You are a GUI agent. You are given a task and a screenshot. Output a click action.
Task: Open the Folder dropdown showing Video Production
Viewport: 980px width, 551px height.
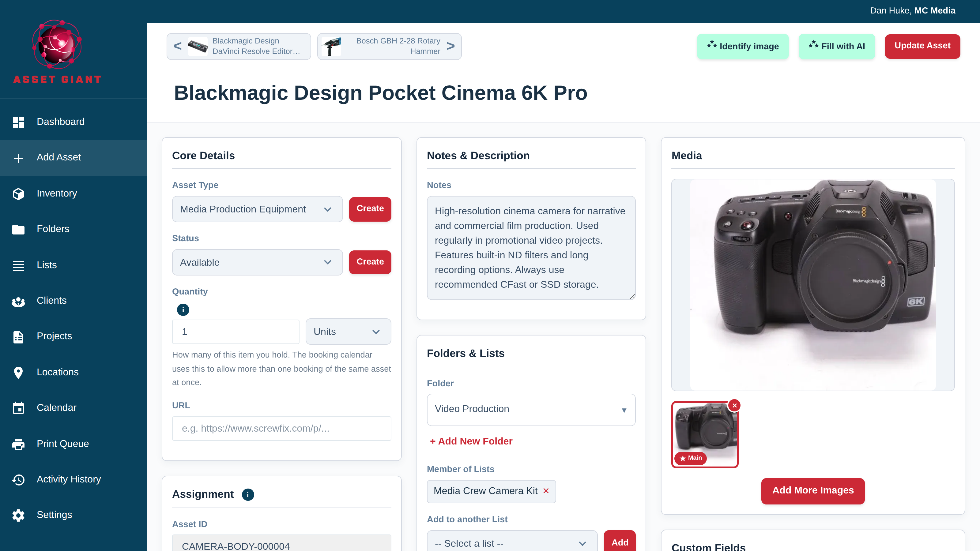[x=531, y=410]
